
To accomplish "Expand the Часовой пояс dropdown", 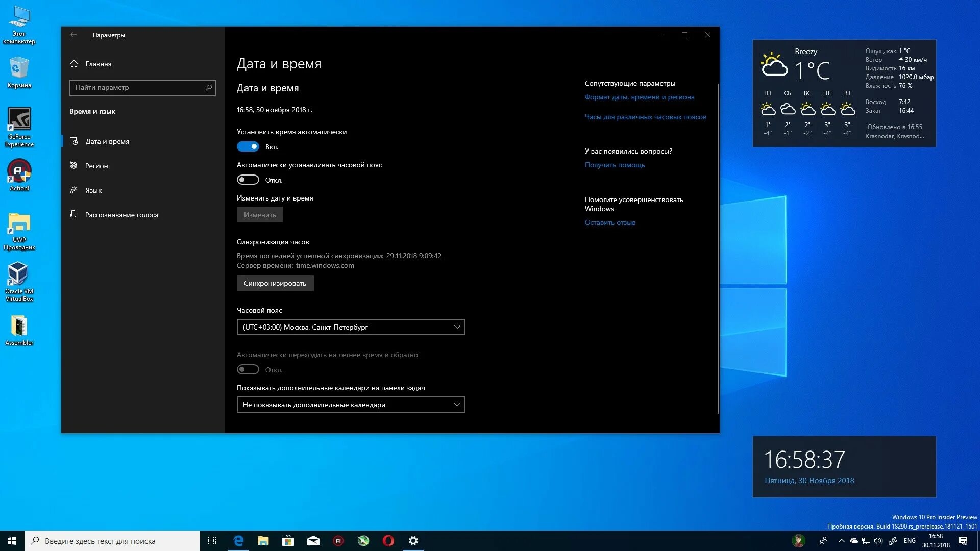I will [351, 327].
